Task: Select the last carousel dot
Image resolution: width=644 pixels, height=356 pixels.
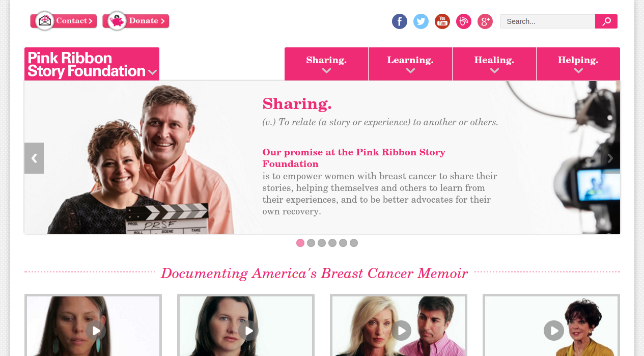Action: coord(354,243)
